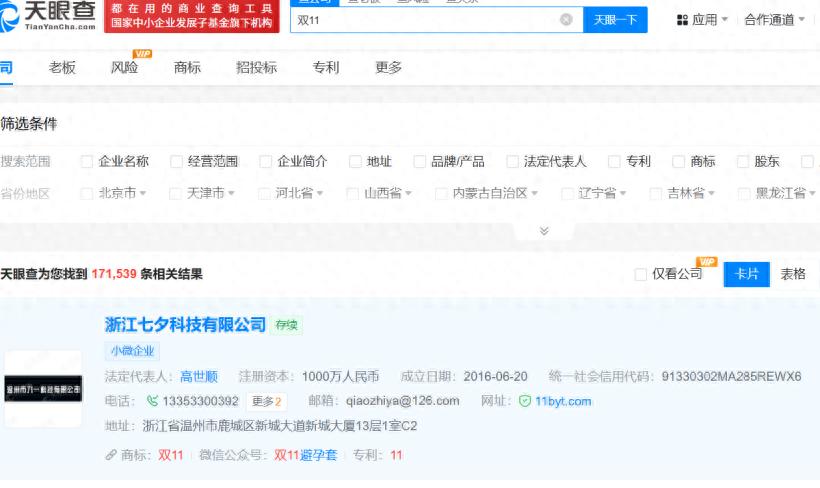Expand more filter conditions with double chevron
The width and height of the screenshot is (820, 488).
point(544,231)
